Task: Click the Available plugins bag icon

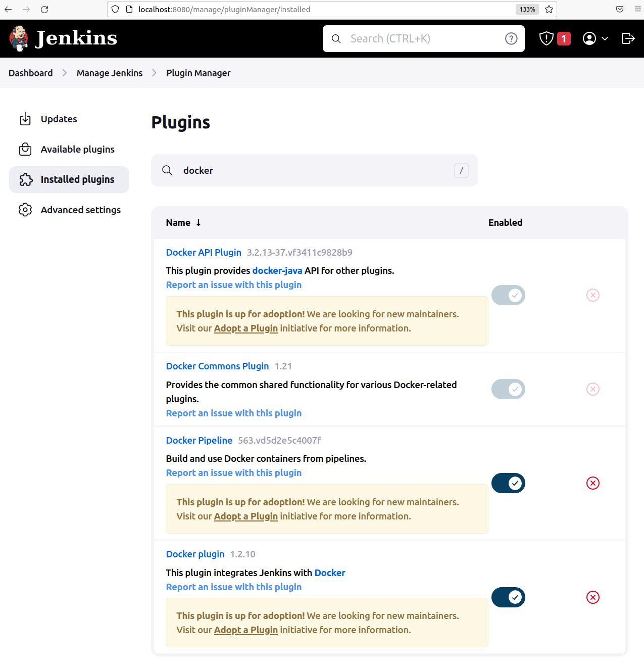Action: pos(25,150)
